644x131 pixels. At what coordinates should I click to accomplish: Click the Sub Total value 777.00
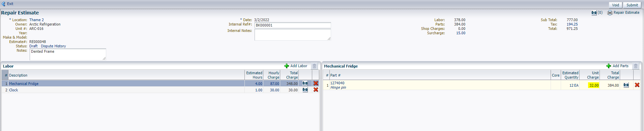pos(572,20)
